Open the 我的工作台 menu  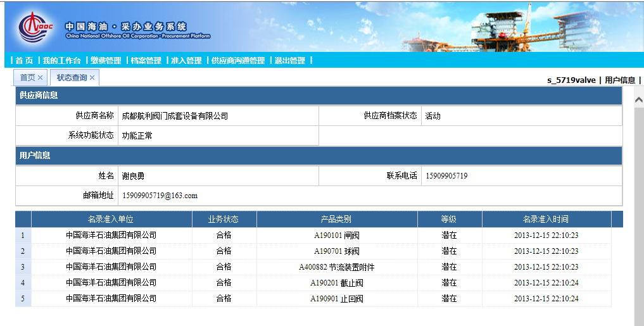(x=61, y=61)
